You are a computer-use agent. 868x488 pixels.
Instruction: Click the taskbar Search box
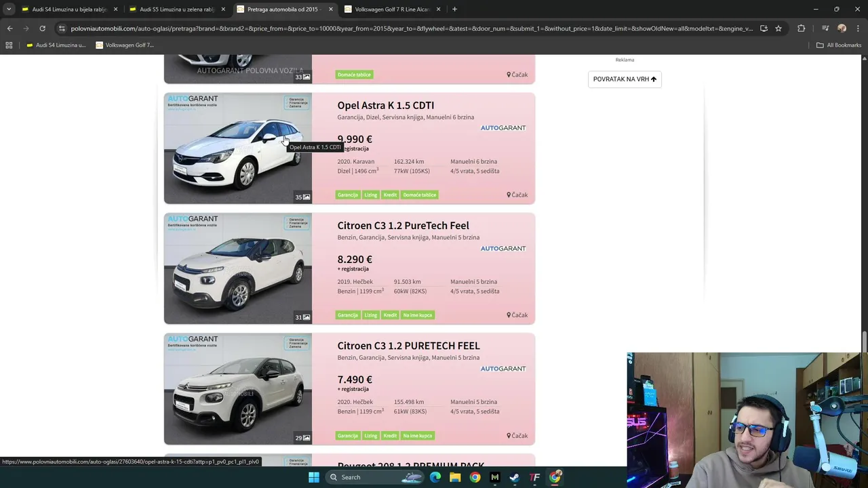point(375,477)
